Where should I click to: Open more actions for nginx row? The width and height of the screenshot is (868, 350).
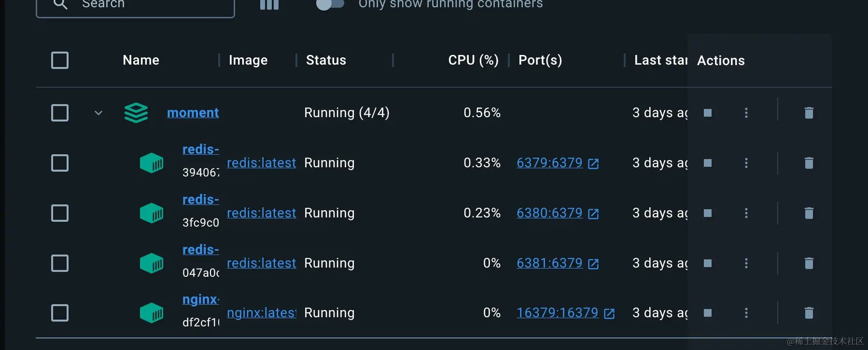(746, 313)
